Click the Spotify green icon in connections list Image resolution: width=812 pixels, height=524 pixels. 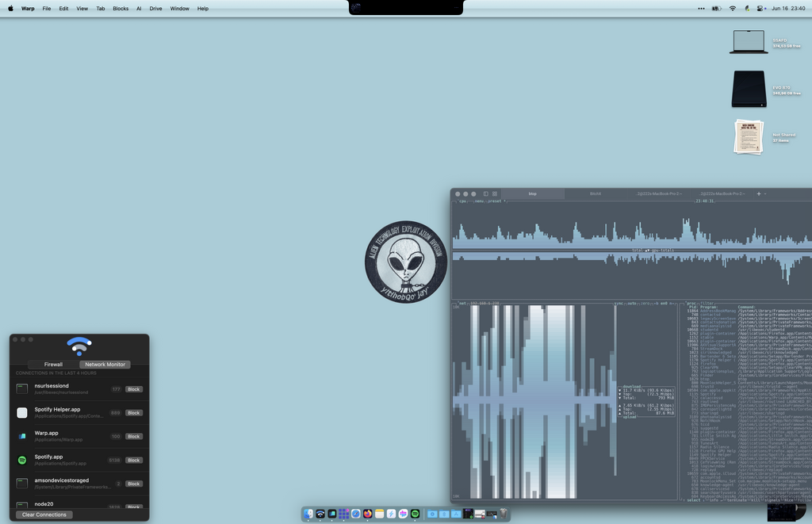[21, 460]
